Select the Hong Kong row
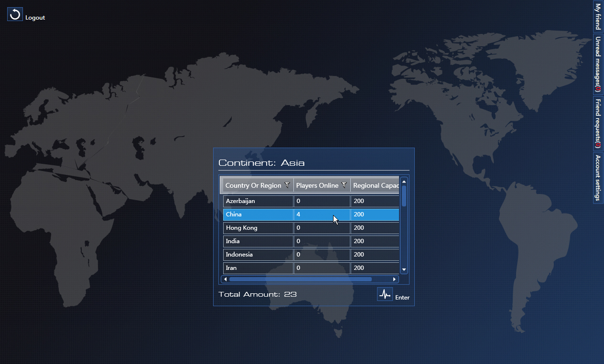This screenshot has height=364, width=604. [311, 228]
